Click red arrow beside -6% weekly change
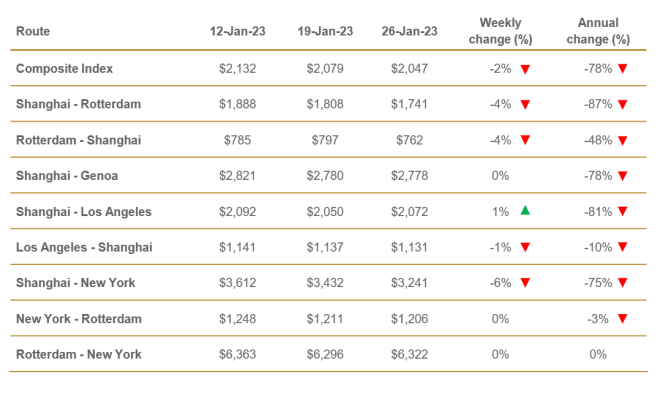The width and height of the screenshot is (660, 396). pyautogui.click(x=525, y=283)
